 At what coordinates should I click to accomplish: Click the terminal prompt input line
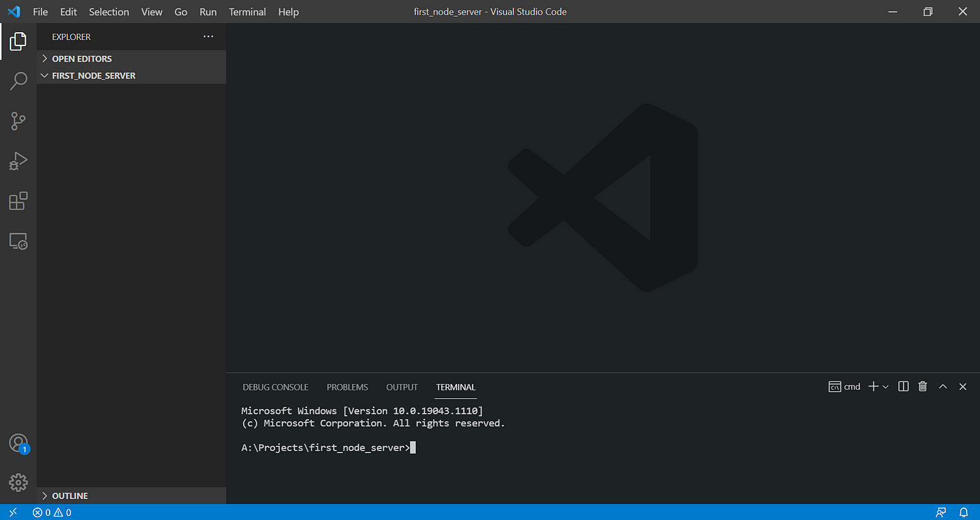(x=329, y=448)
